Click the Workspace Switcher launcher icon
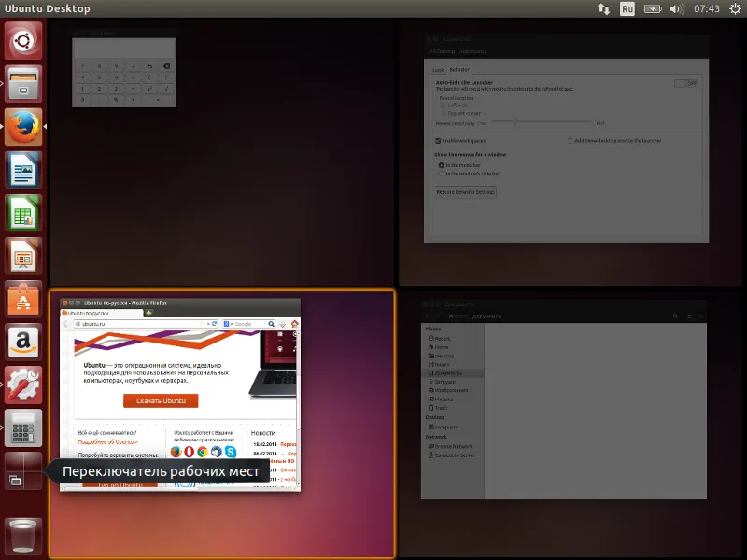 (23, 470)
